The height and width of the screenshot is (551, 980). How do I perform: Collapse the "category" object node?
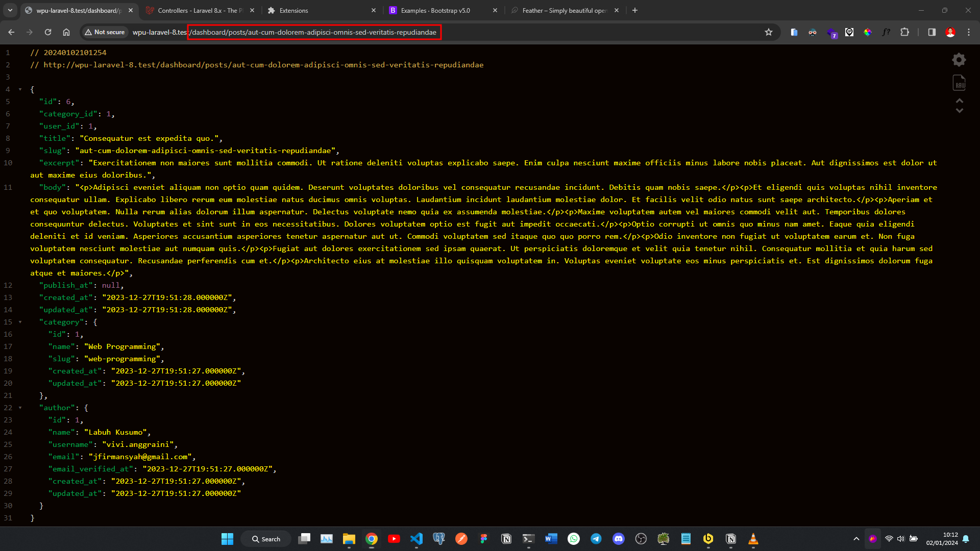point(20,322)
